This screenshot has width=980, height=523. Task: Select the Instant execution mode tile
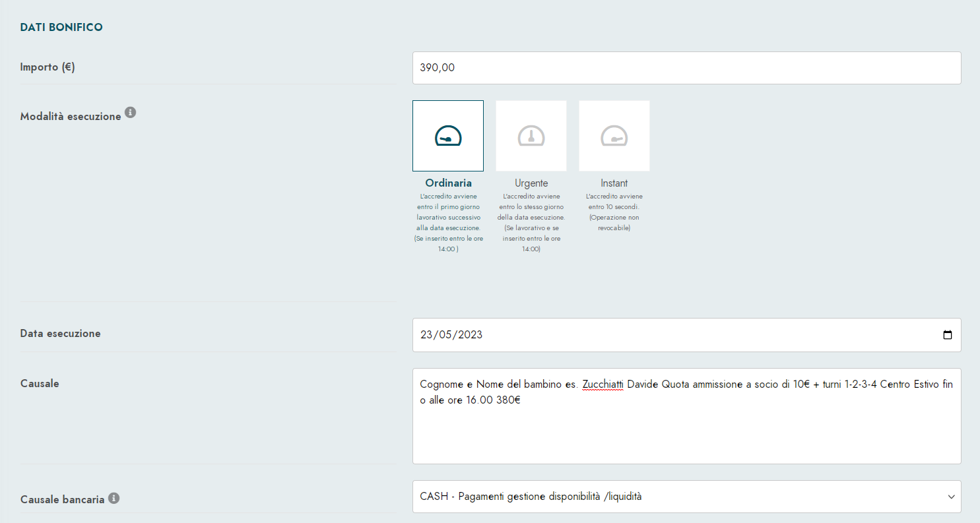614,136
